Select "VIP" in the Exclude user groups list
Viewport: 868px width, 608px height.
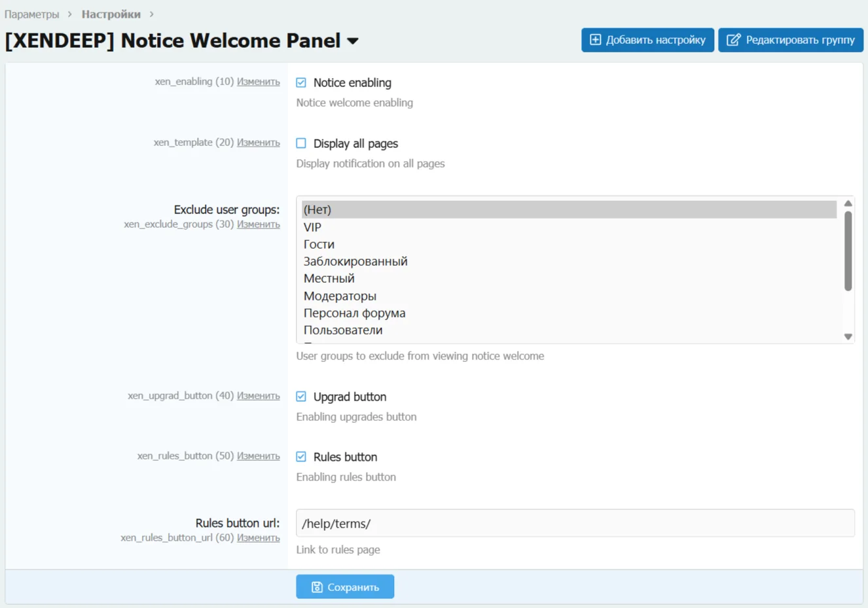(312, 226)
